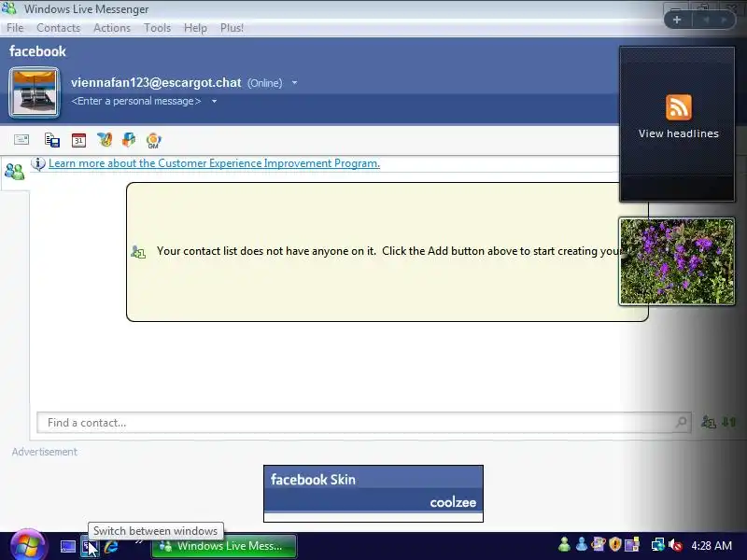This screenshot has width=747, height=560.
Task: Open the e-mail inbox toolbar icon
Action: pyautogui.click(x=21, y=139)
